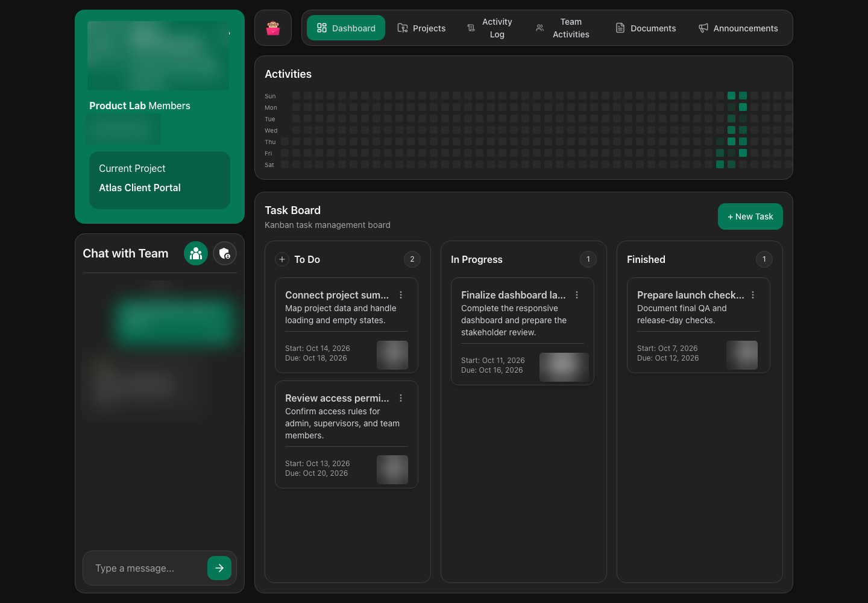Click assignee avatars on Finalize dashboard la... card
This screenshot has height=603, width=868.
564,367
